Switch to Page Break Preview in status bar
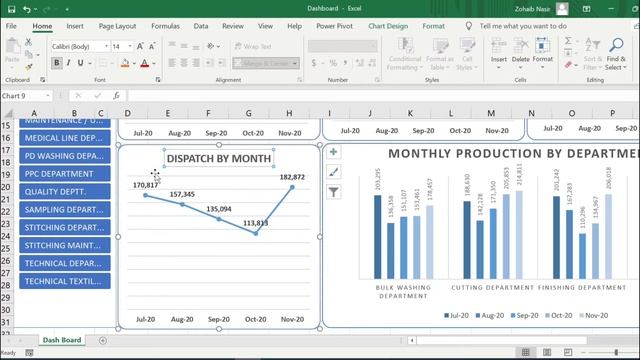640x360 pixels. (x=568, y=352)
